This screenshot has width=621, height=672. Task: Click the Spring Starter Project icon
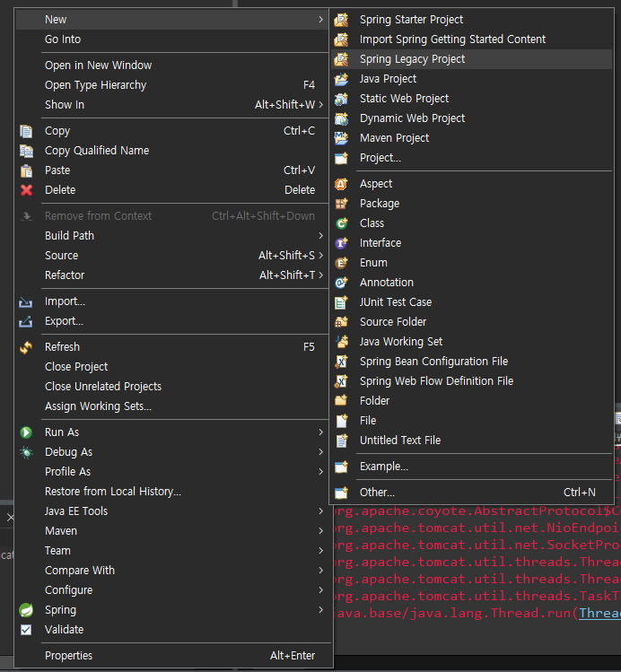(x=341, y=20)
